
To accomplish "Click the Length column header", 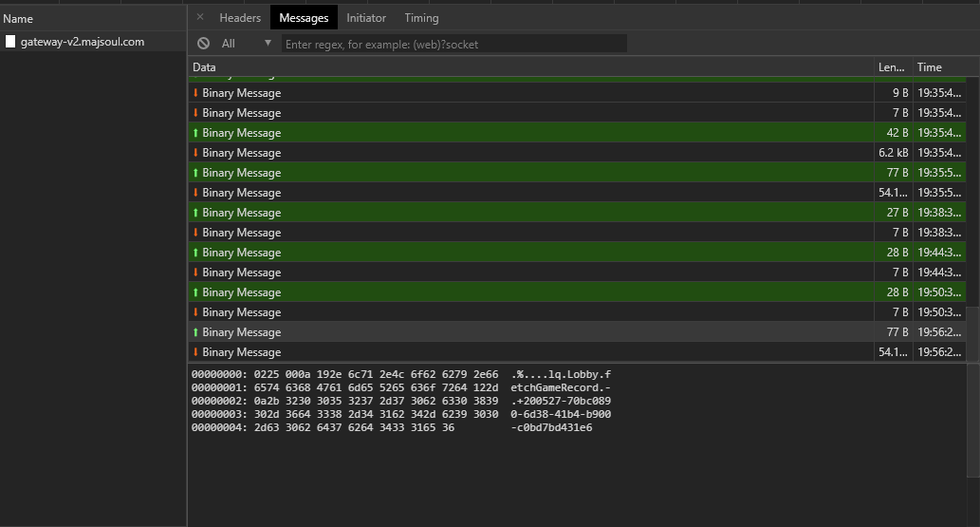I will 893,67.
